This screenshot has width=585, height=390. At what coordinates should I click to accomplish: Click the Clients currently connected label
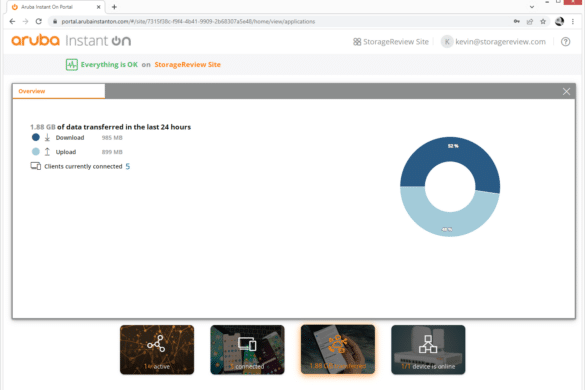83,166
